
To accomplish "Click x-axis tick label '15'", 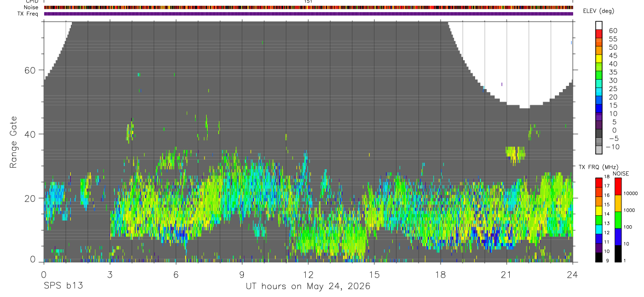I will [x=374, y=274].
